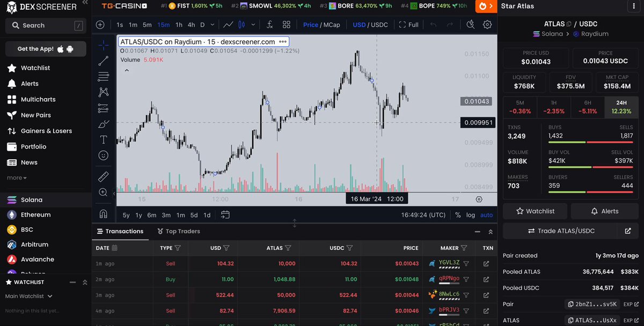The height and width of the screenshot is (326, 644).
Task: Show the 6H stats tab
Action: [x=588, y=107]
